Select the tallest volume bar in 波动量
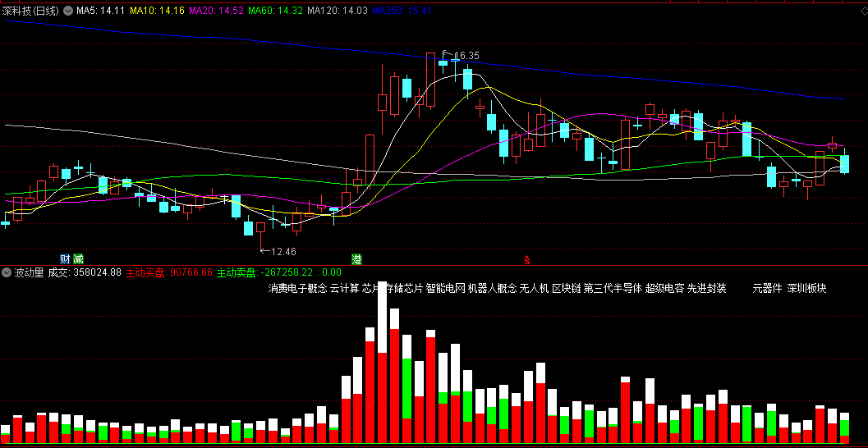 [x=383, y=363]
